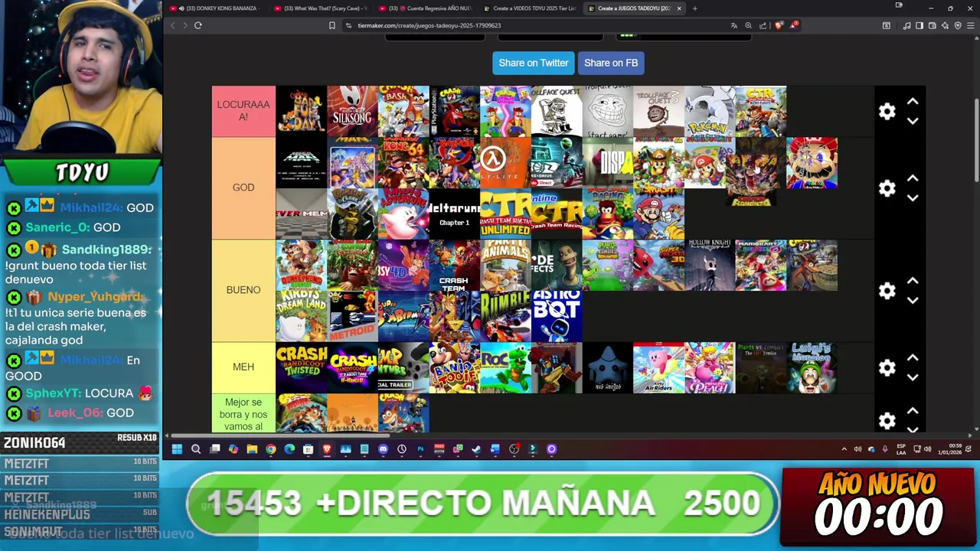Select the Banjo-Tooie thumbnail in MEH

tap(454, 367)
